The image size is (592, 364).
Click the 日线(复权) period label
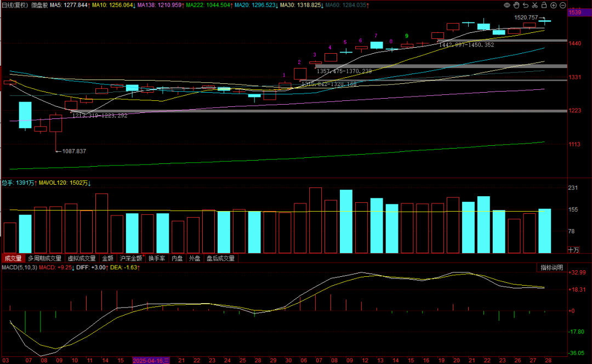(x=15, y=5)
